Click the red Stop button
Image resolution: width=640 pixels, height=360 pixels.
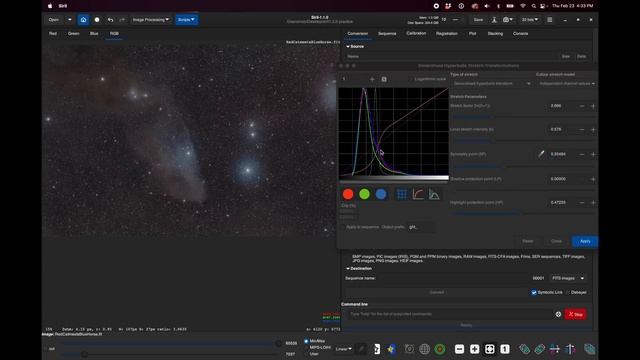pyautogui.click(x=576, y=314)
